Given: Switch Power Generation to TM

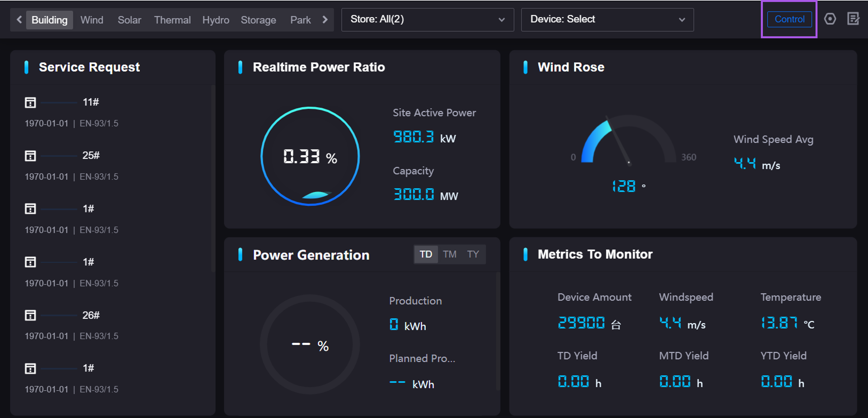Looking at the screenshot, I should pos(450,254).
